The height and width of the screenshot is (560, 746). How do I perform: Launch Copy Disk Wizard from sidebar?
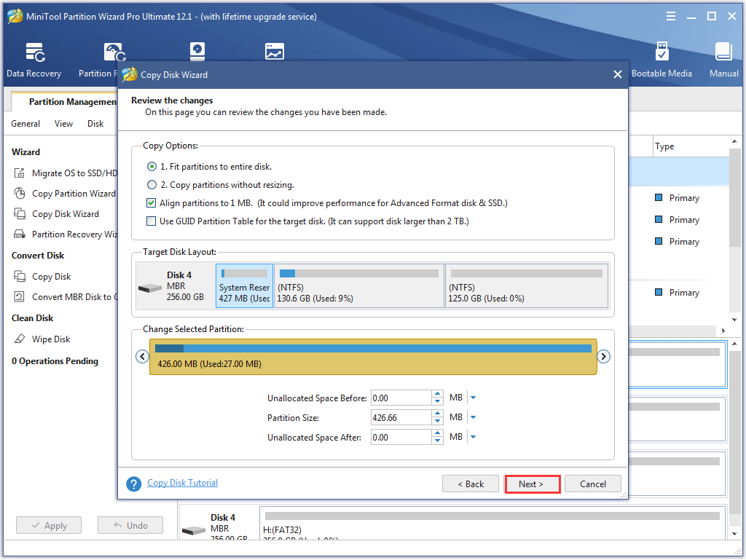click(57, 214)
